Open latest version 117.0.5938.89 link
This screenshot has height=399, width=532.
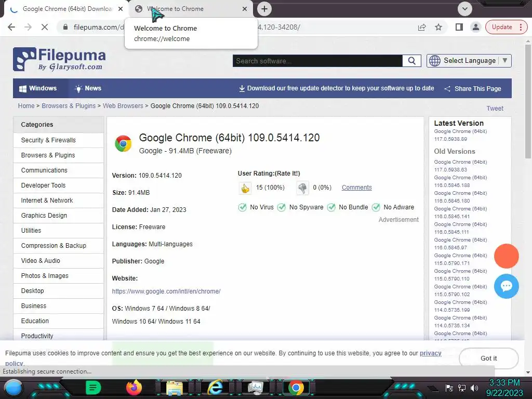coord(460,135)
